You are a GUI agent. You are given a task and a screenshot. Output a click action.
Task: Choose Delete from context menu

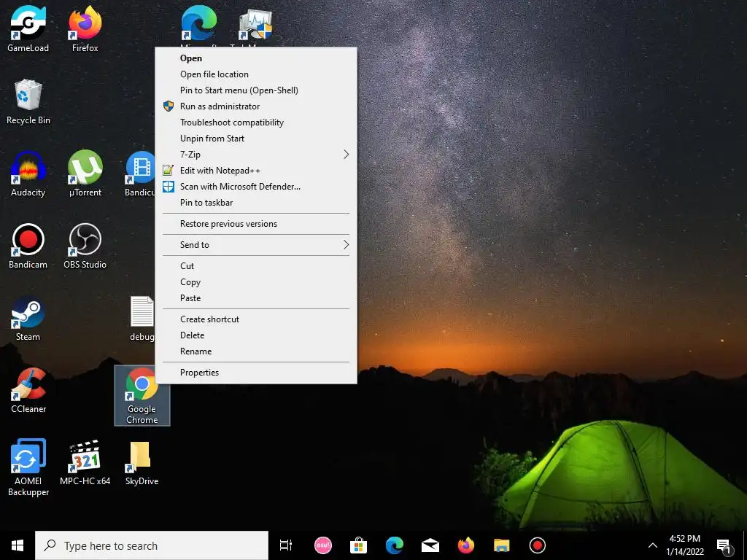point(256,335)
